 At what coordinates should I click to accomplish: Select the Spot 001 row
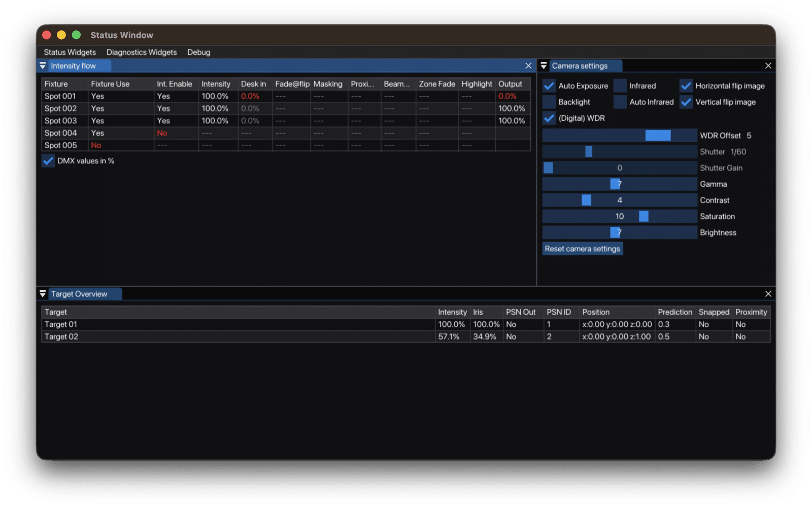(286, 96)
